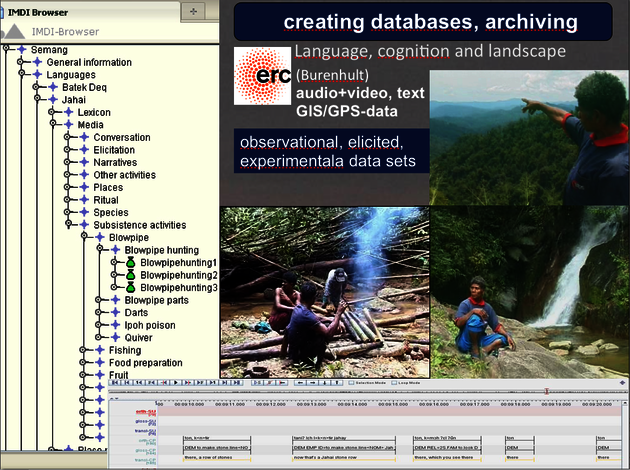Click the vertical scrollbar of the timeline viewer
The image size is (630, 470).
click(626, 434)
